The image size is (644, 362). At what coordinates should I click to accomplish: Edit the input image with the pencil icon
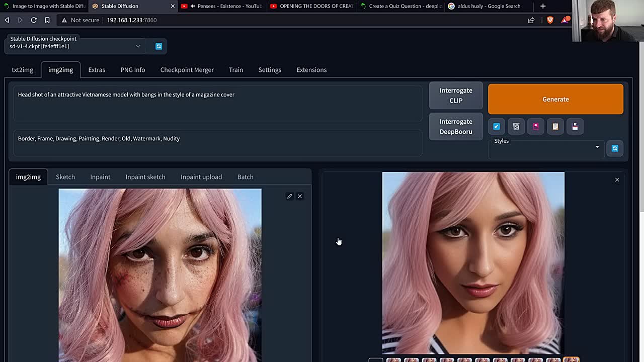point(289,196)
